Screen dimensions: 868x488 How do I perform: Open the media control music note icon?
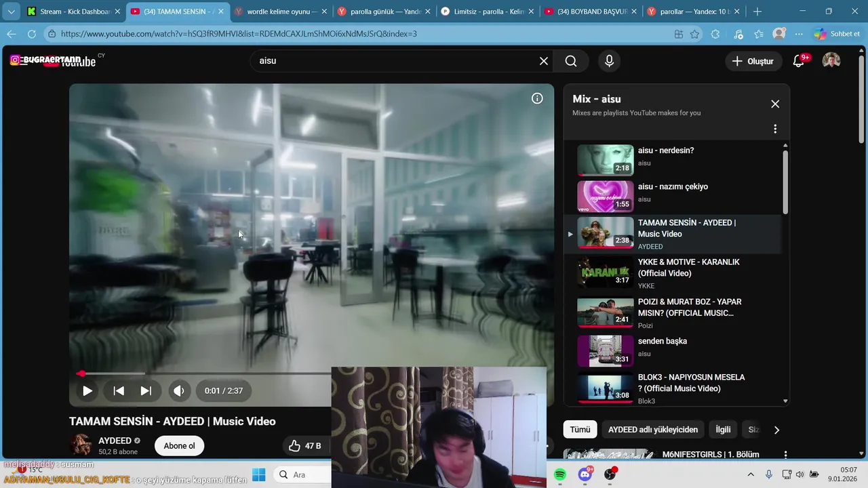coord(738,34)
